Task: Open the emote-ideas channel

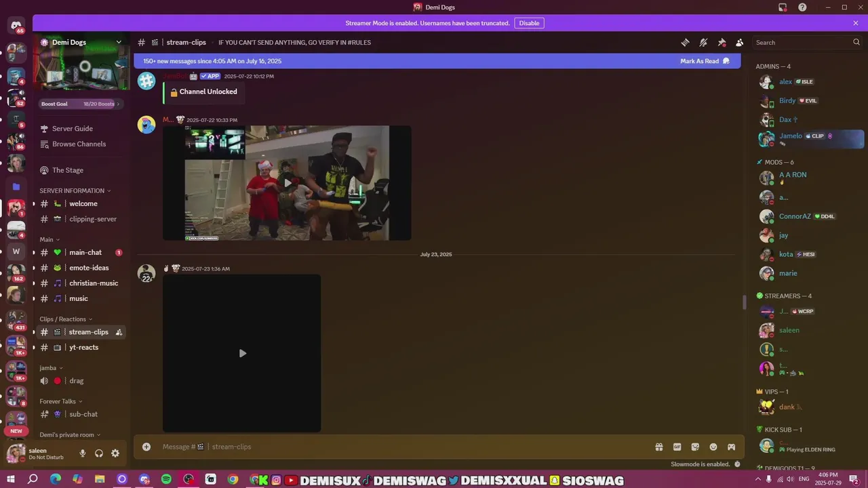Action: [x=81, y=268]
